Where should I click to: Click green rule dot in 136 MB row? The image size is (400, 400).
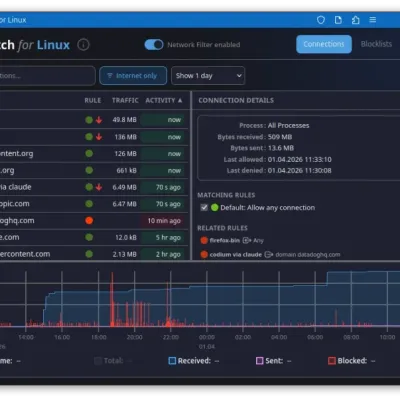click(89, 137)
